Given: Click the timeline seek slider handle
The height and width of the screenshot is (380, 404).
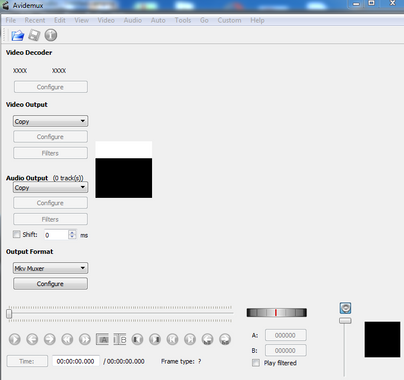Looking at the screenshot, I should coord(9,313).
